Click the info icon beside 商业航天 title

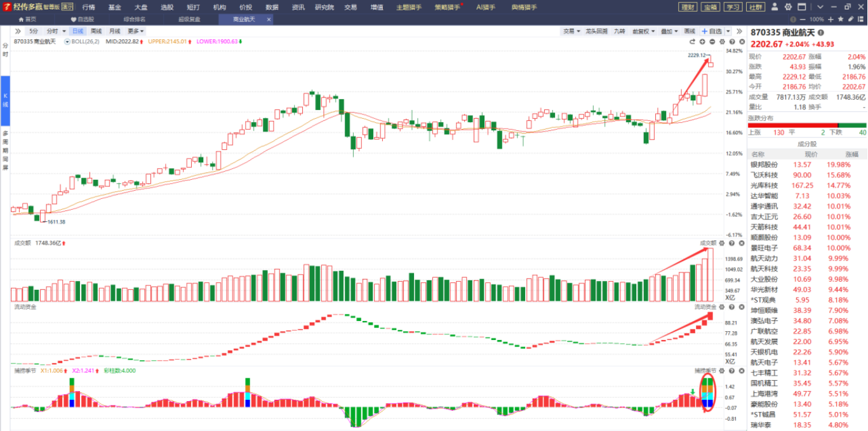tap(821, 32)
